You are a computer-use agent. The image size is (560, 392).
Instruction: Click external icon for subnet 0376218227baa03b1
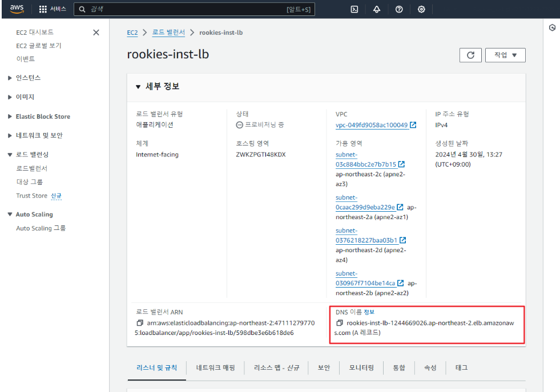tap(403, 240)
